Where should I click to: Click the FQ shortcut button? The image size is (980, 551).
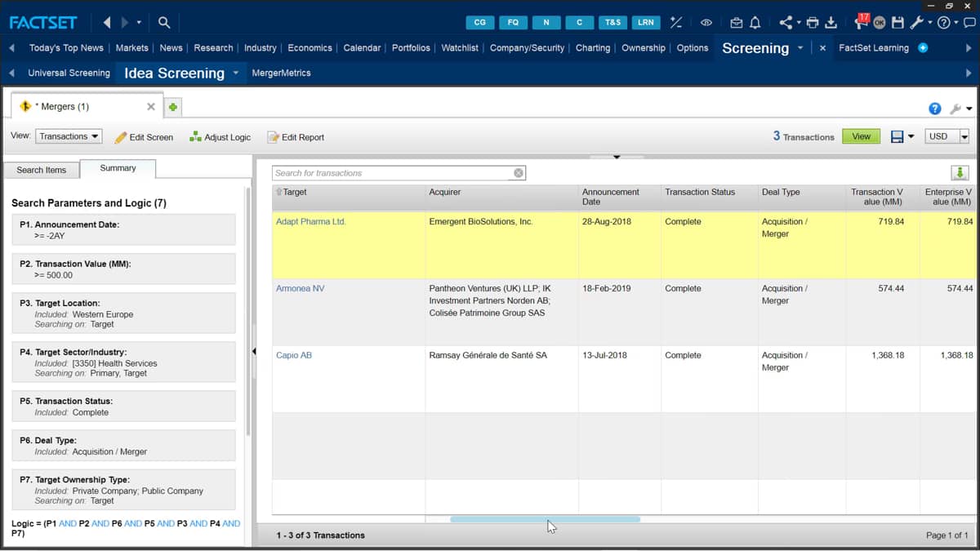point(513,22)
